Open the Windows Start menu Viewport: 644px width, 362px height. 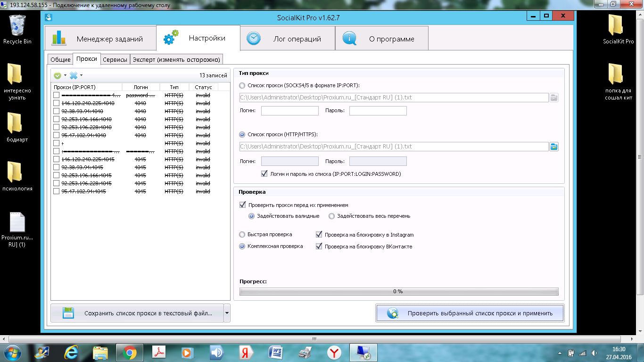pos(13,353)
